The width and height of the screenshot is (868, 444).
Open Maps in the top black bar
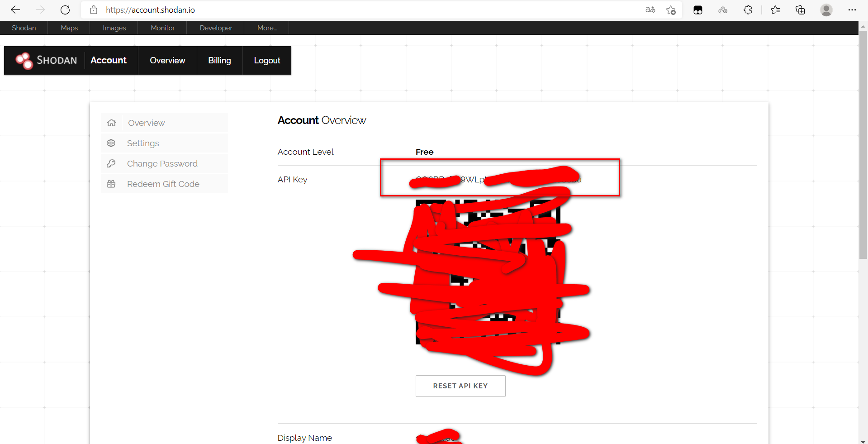coord(69,28)
